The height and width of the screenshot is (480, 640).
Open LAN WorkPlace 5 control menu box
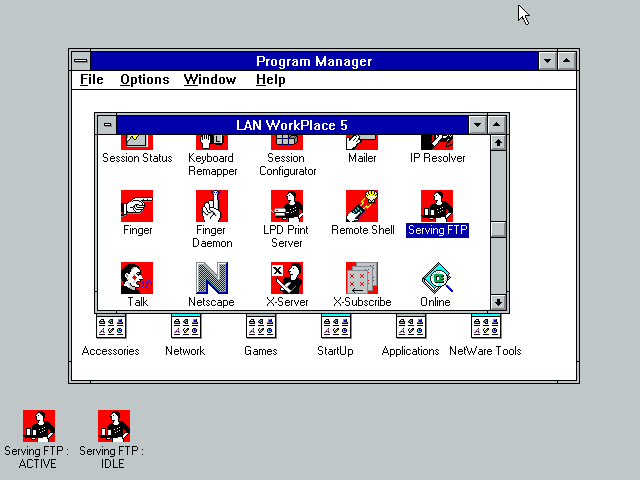click(107, 124)
